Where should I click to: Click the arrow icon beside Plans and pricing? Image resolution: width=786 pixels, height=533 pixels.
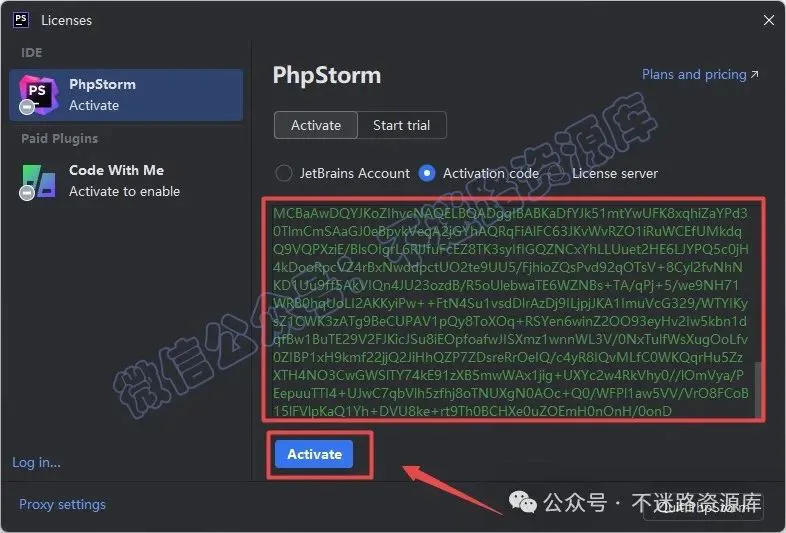point(755,74)
